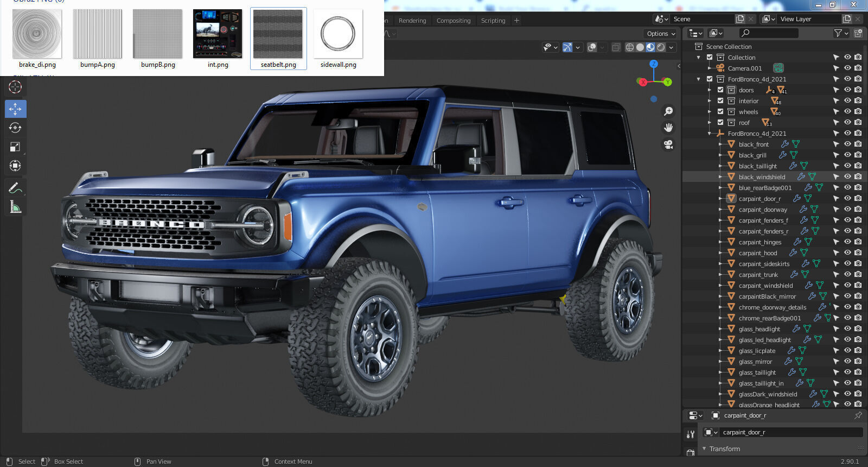
Task: Toggle selectability of carpaint_trunk arrow icon
Action: click(x=836, y=275)
